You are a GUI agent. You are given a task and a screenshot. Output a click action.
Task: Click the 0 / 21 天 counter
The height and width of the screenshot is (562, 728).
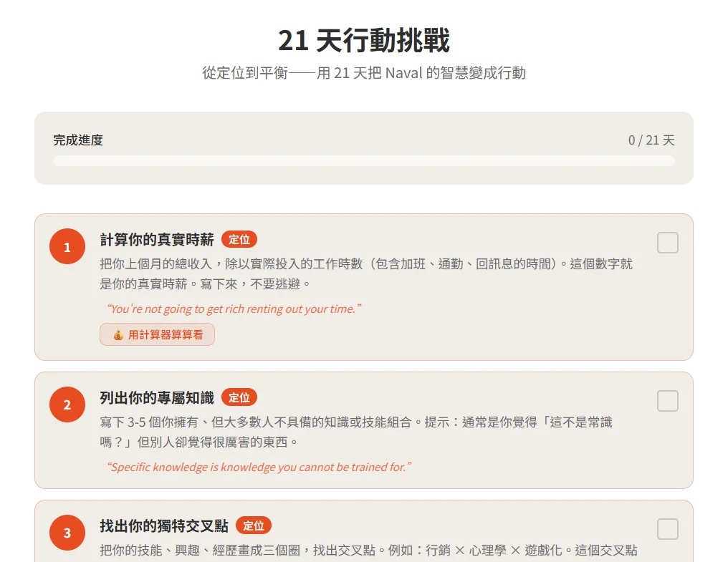pyautogui.click(x=651, y=140)
